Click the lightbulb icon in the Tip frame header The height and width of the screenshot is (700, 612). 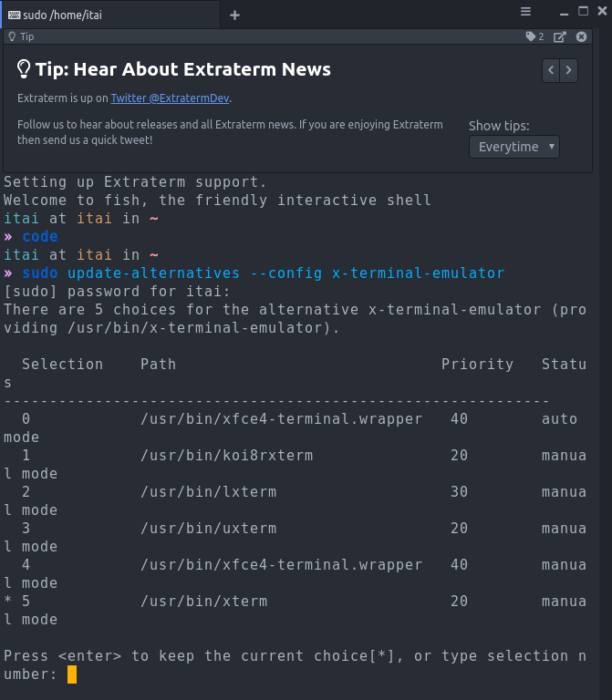click(x=12, y=36)
